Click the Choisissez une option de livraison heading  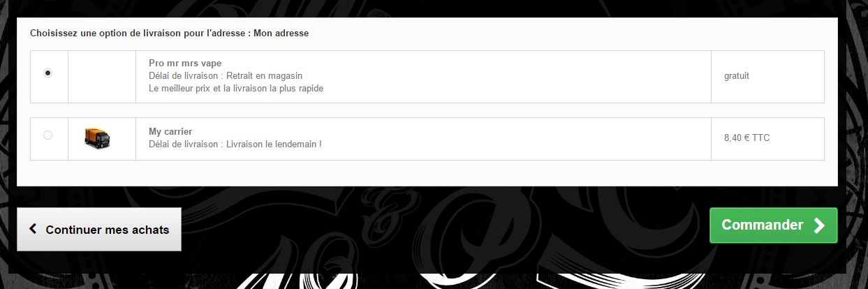pyautogui.click(x=169, y=33)
